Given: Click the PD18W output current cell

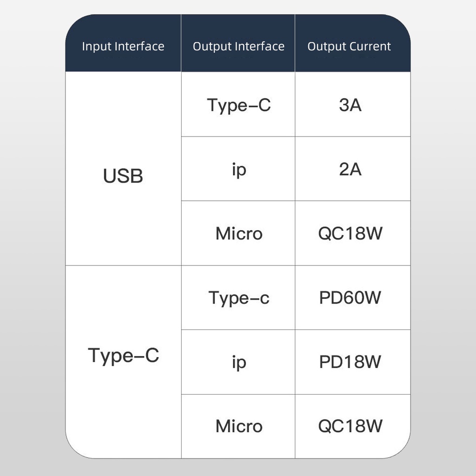Looking at the screenshot, I should tap(350, 362).
